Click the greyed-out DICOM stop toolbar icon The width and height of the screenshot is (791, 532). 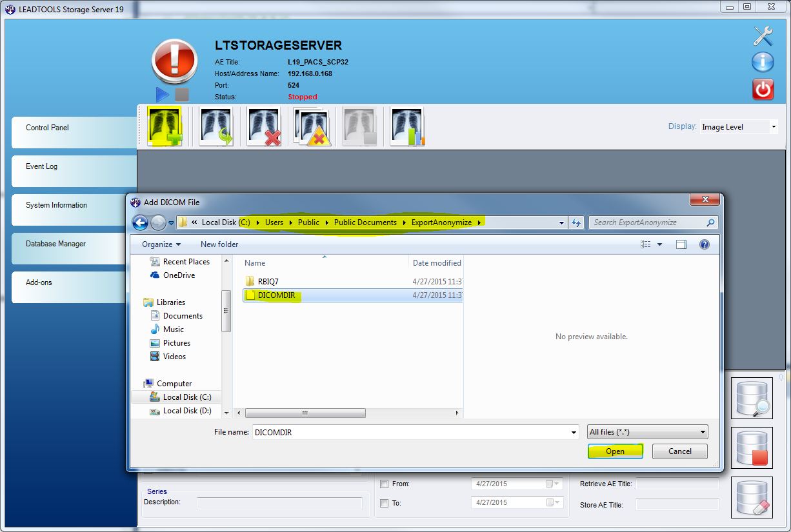pyautogui.click(x=359, y=126)
